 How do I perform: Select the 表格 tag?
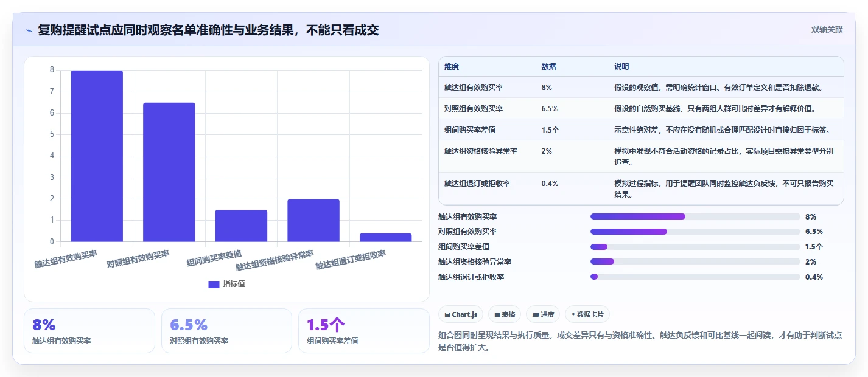(x=505, y=314)
